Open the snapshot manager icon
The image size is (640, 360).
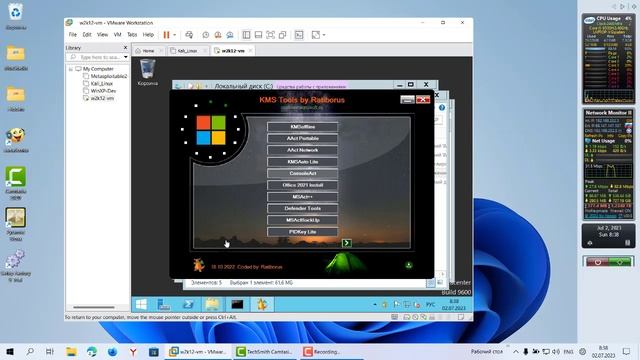click(230, 35)
